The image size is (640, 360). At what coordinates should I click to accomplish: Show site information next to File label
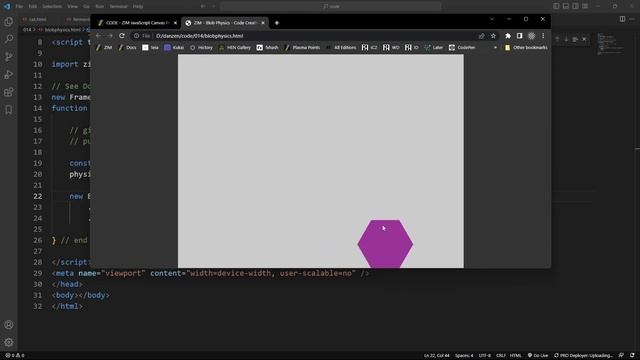136,36
